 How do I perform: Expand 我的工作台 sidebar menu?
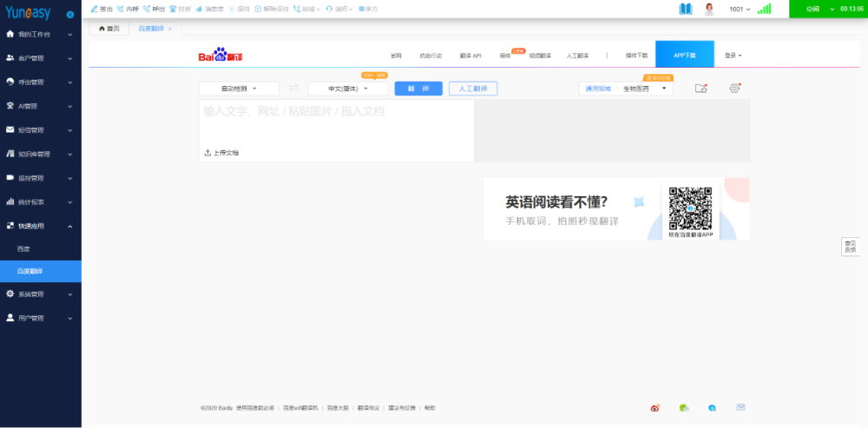click(41, 35)
